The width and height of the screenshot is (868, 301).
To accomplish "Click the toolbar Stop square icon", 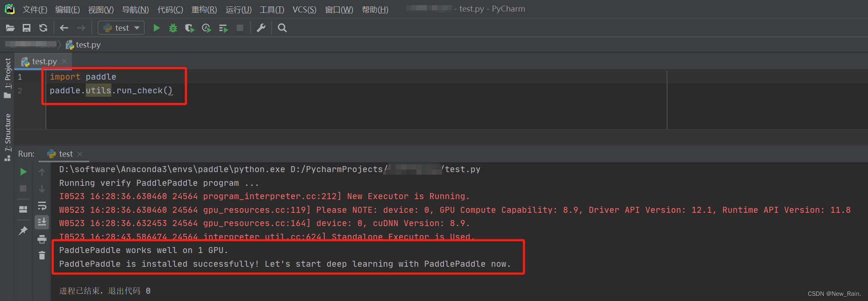I will click(240, 28).
